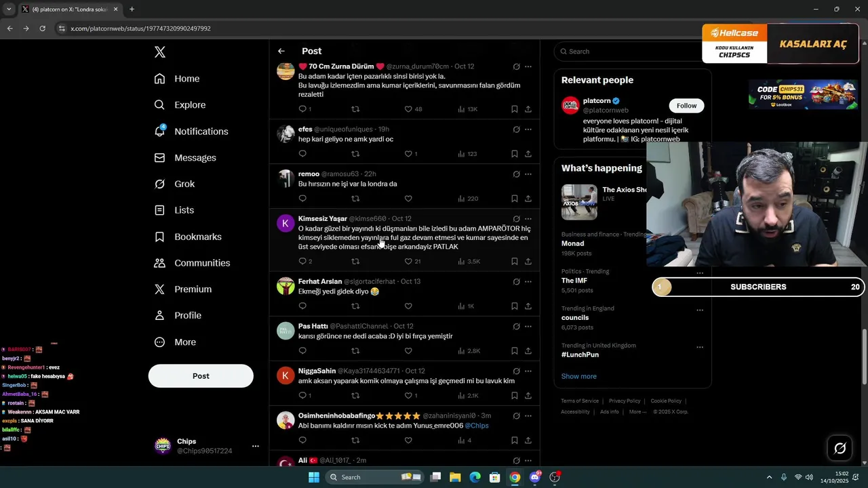Like the Kimsesiz Yaşar reply
The width and height of the screenshot is (868, 488).
click(408, 262)
